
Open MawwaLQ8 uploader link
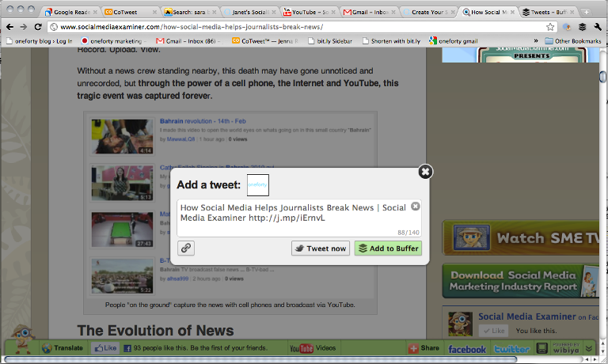pyautogui.click(x=180, y=139)
